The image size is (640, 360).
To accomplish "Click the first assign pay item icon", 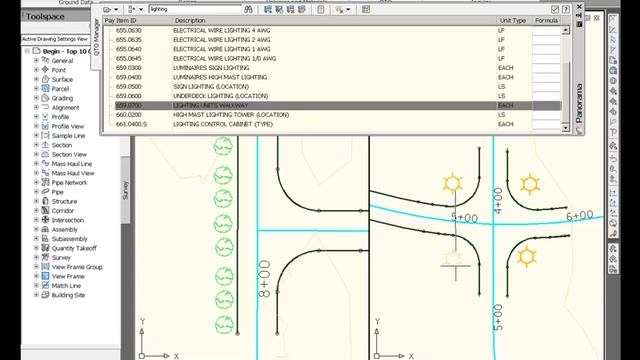I will pos(268,9).
